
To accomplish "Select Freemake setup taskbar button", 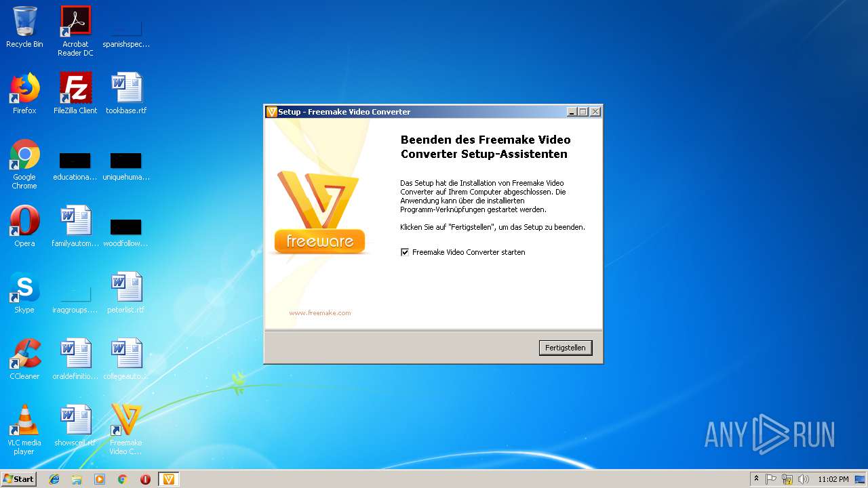I will pos(169,479).
